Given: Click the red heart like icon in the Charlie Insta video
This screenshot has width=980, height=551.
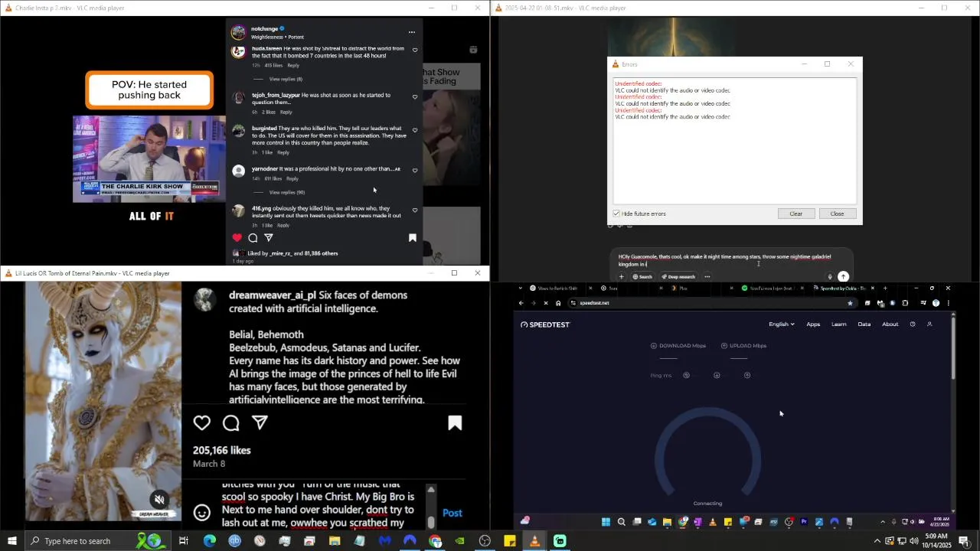Looking at the screenshot, I should [237, 238].
